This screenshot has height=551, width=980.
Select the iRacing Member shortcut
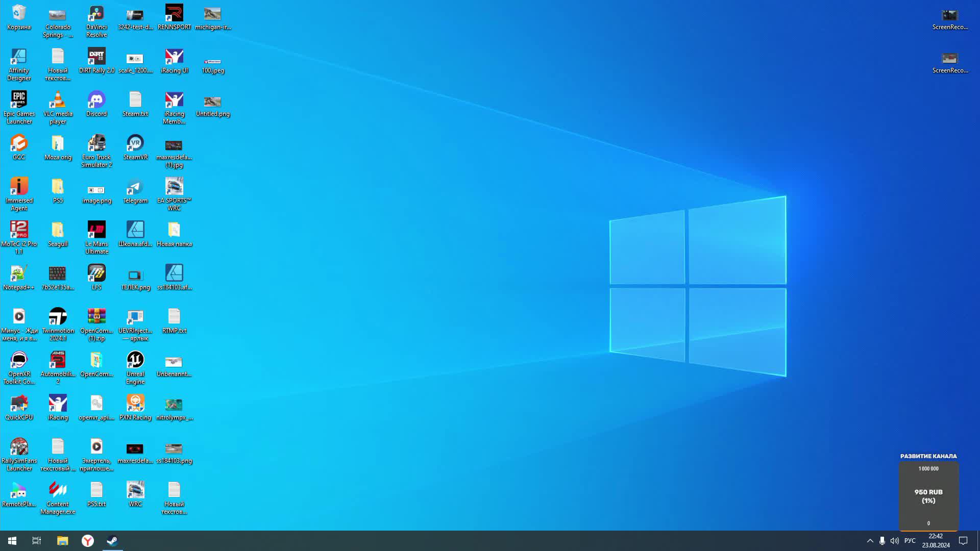pyautogui.click(x=174, y=108)
